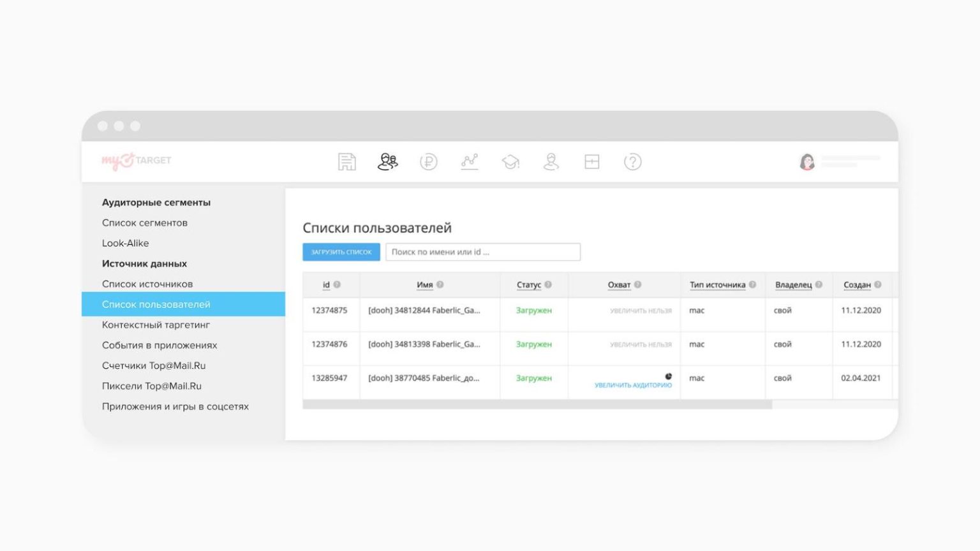This screenshot has height=551, width=980.
Task: Open the ruble Balance icon
Action: click(429, 162)
